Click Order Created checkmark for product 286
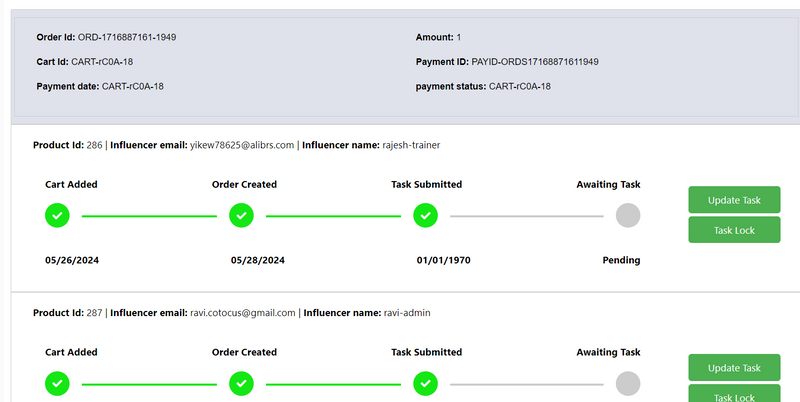 [241, 215]
